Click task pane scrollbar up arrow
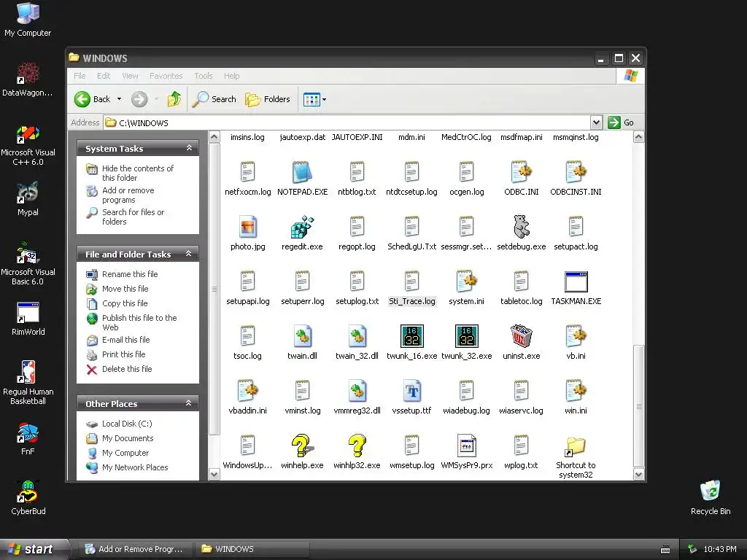The image size is (747, 560). 214,137
